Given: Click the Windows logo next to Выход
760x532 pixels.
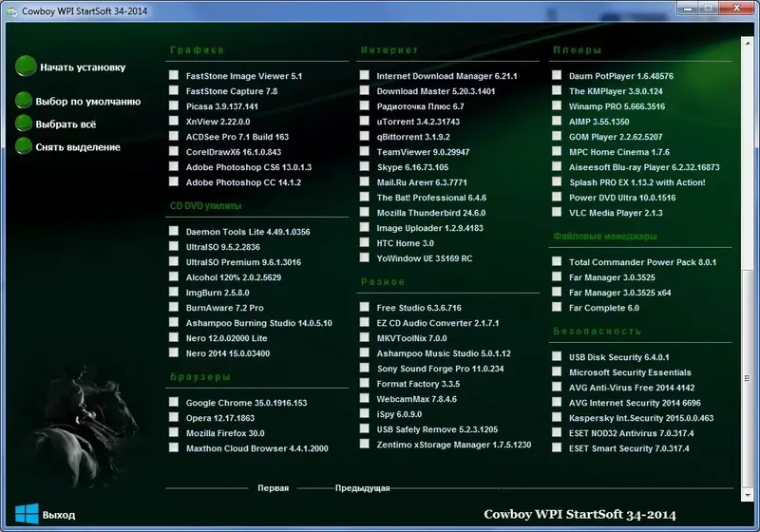Looking at the screenshot, I should click(27, 514).
